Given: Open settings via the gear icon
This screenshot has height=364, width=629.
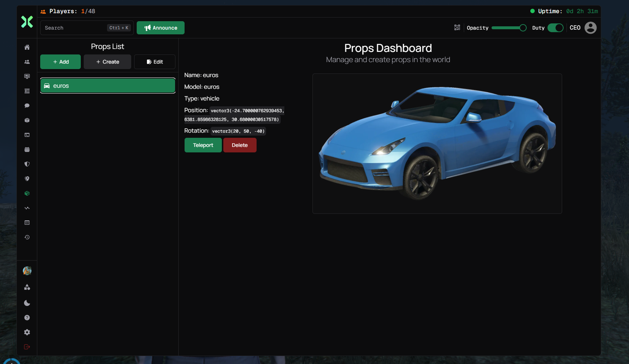Looking at the screenshot, I should [x=27, y=332].
